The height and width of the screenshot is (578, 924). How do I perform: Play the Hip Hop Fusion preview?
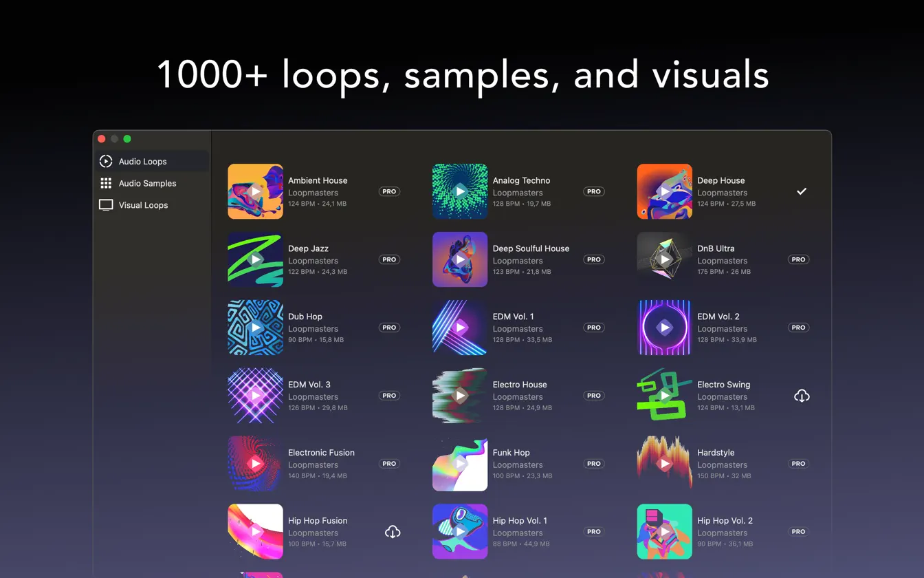click(255, 532)
